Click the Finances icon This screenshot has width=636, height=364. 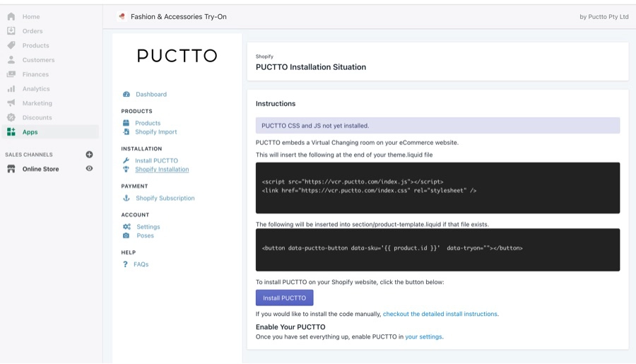pyautogui.click(x=11, y=74)
